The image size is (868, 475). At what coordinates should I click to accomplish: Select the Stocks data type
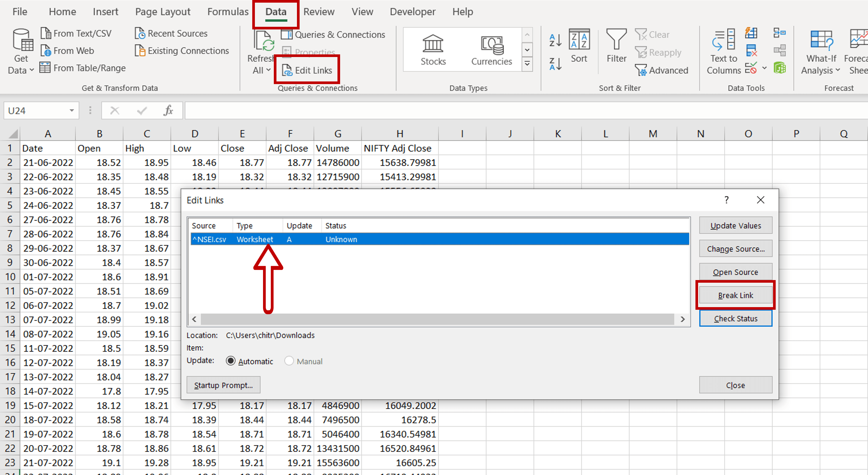(433, 49)
